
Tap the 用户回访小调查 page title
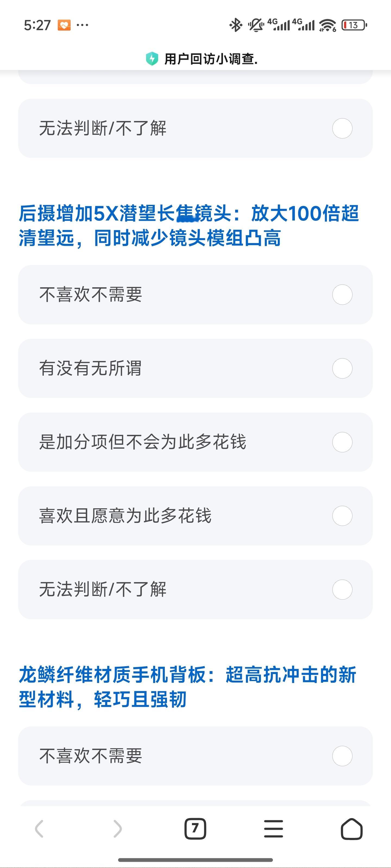211,59
